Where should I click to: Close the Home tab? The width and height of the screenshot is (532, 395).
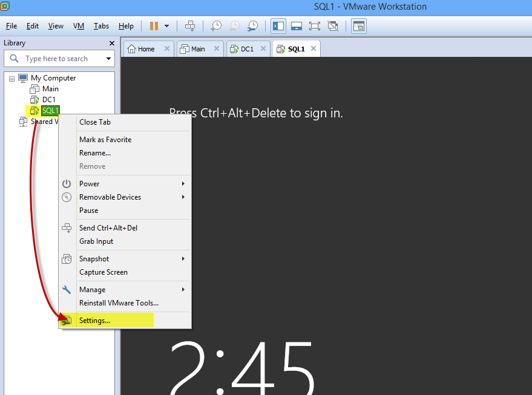[x=167, y=48]
